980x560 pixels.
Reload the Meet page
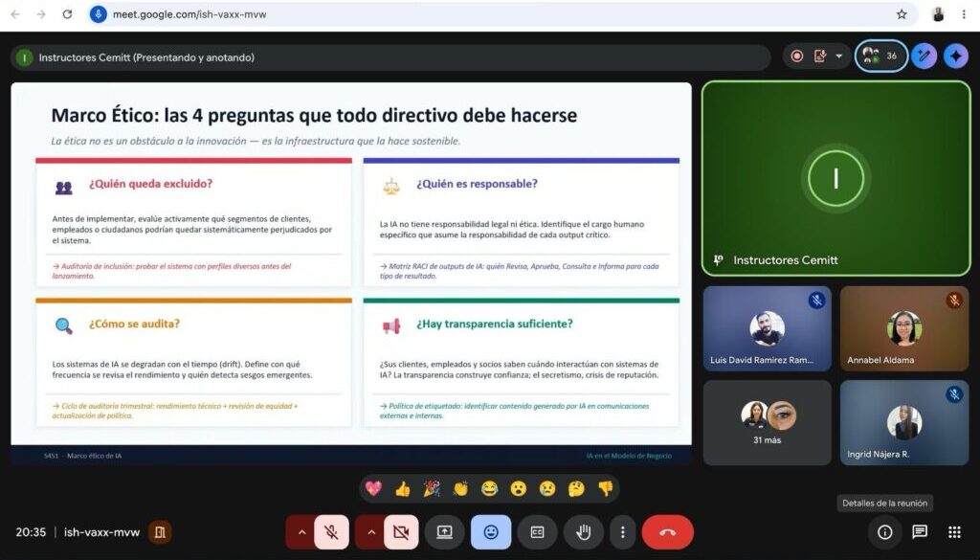68,14
